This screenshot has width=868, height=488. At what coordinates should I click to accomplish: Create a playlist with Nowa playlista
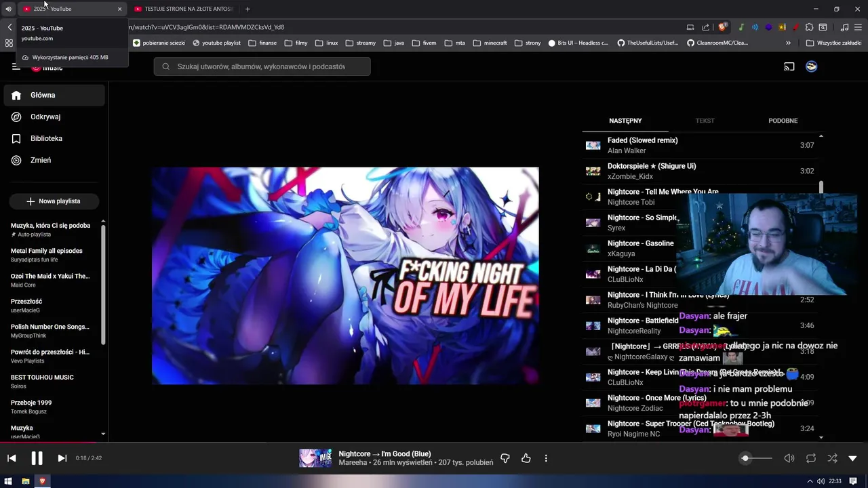click(x=54, y=201)
